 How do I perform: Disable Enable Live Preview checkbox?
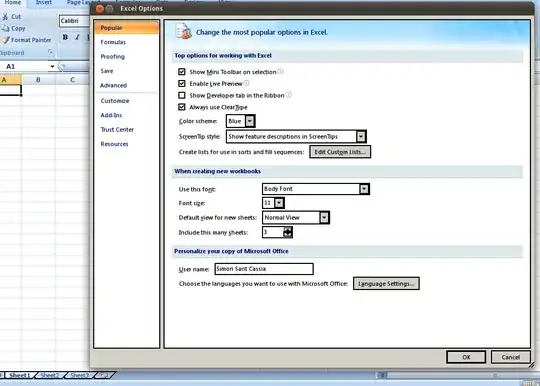(182, 83)
